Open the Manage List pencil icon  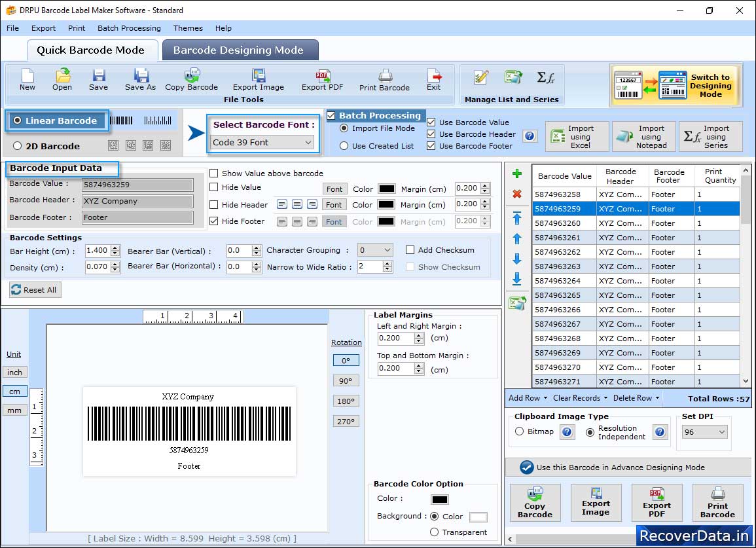[480, 77]
